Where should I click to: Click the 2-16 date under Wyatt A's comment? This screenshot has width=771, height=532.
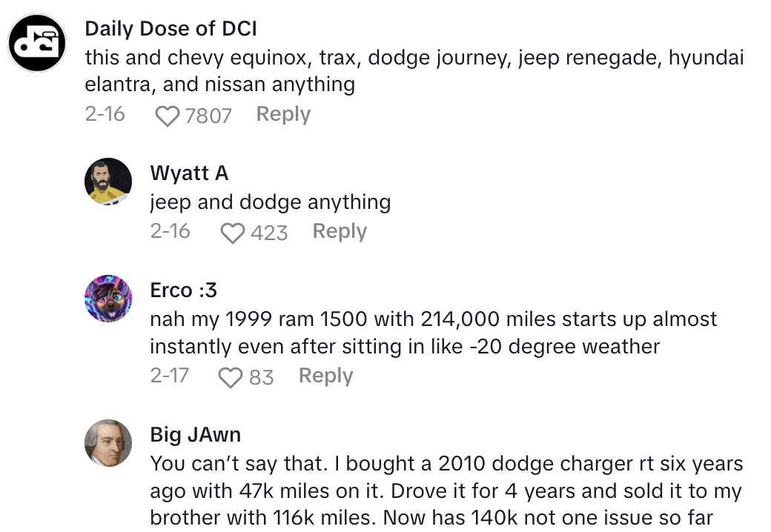point(170,231)
